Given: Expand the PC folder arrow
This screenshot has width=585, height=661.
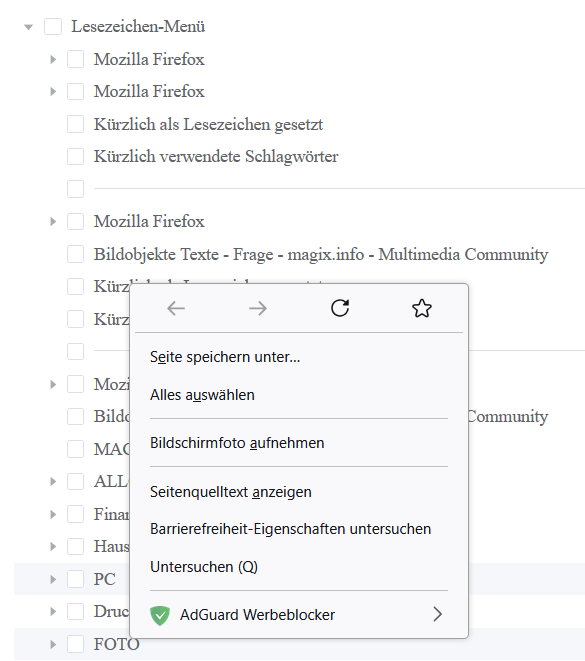Looking at the screenshot, I should 53,580.
